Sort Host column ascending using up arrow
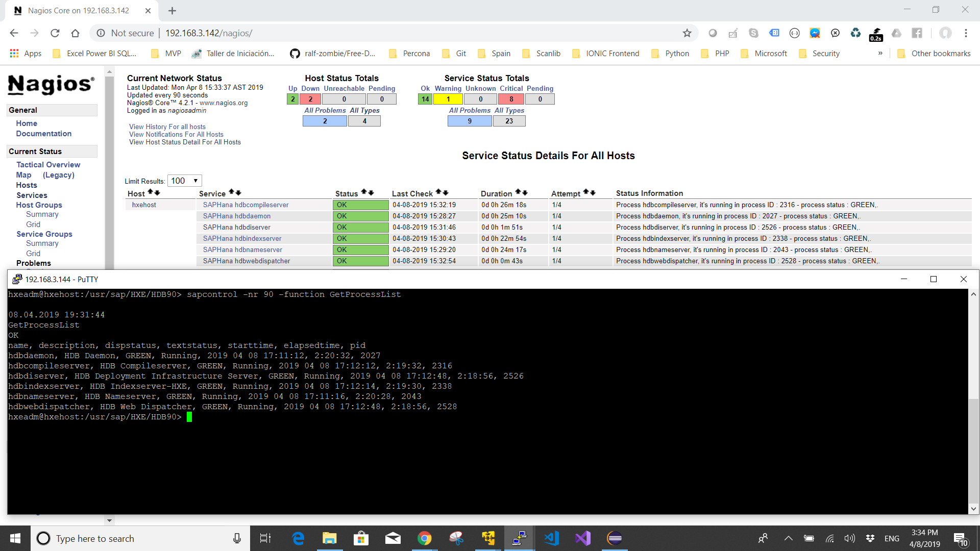The width and height of the screenshot is (980, 551). [x=151, y=192]
